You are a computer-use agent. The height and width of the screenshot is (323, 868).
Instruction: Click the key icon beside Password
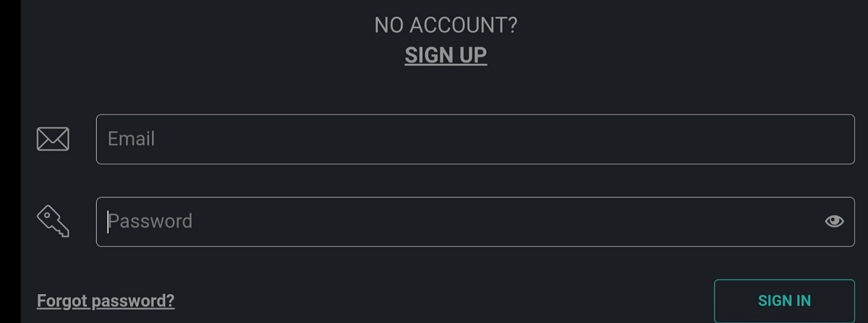coord(54,221)
